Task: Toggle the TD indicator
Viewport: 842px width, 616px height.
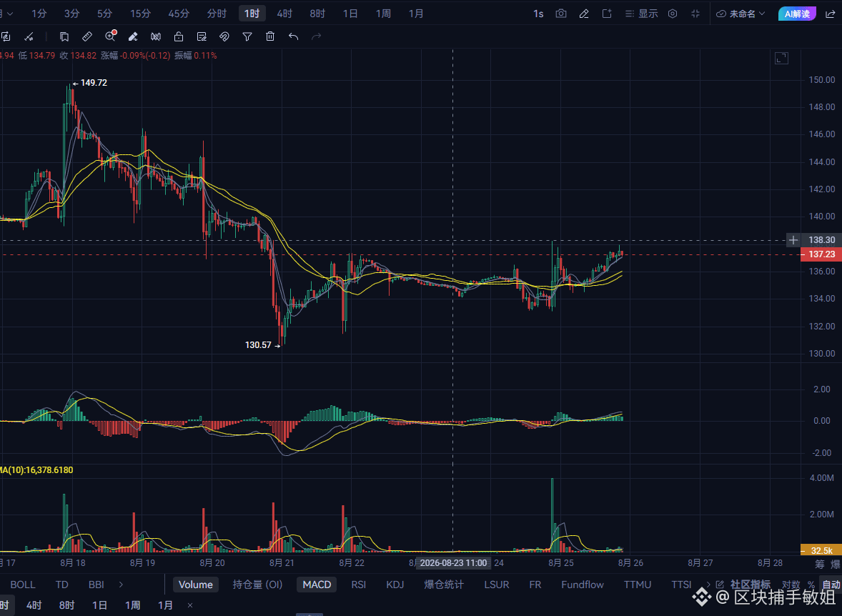Action: coord(61,585)
